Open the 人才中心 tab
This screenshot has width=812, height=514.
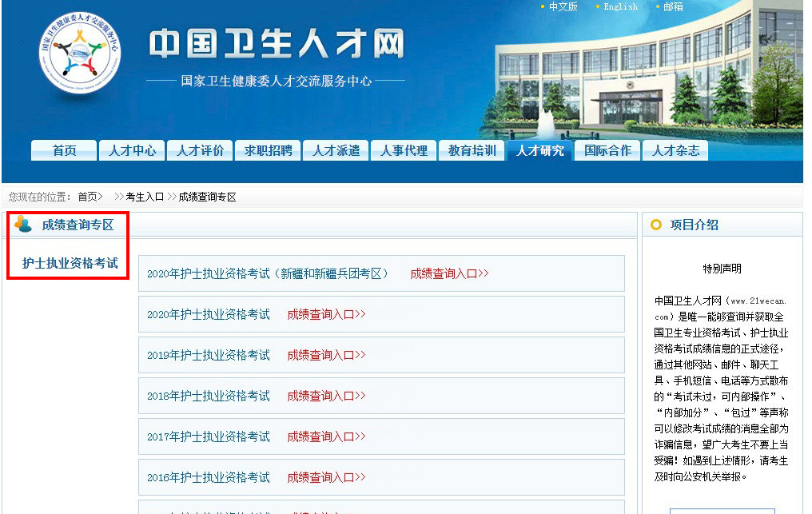pos(131,149)
